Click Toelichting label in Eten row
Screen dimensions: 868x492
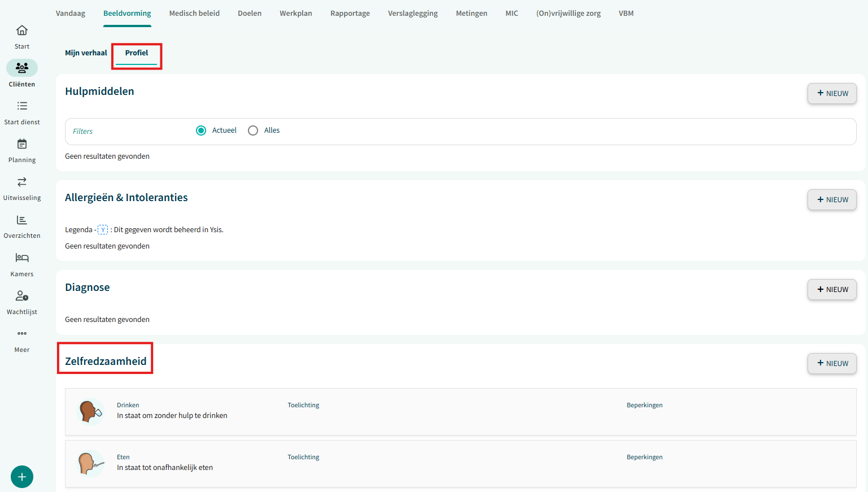[303, 457]
